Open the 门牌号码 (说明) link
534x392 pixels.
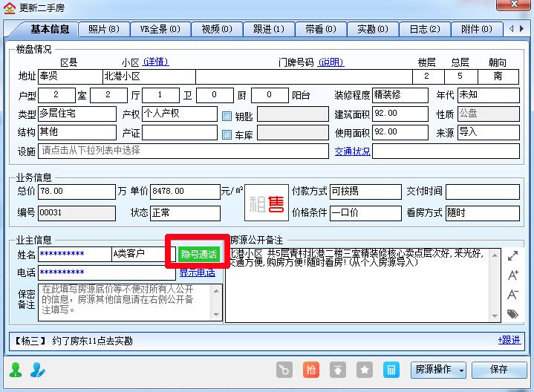(x=331, y=62)
